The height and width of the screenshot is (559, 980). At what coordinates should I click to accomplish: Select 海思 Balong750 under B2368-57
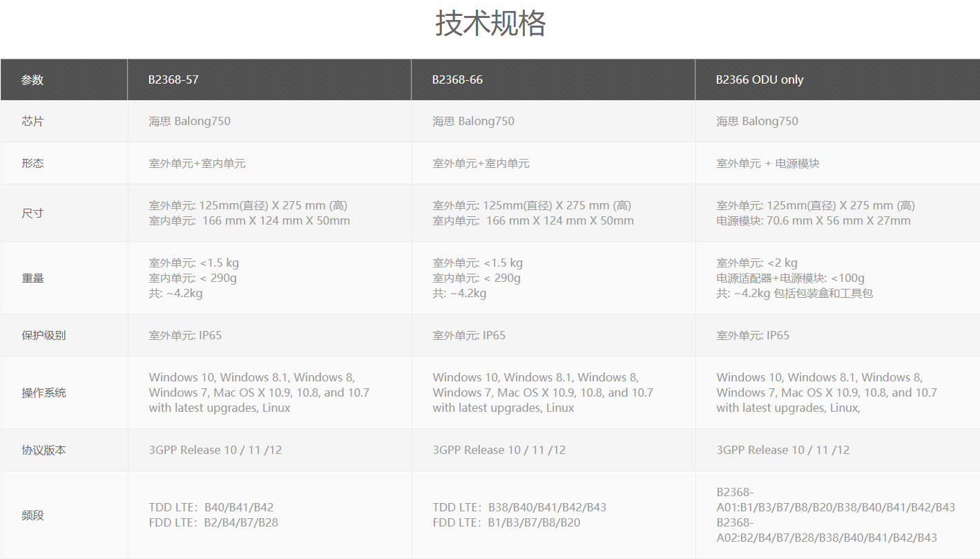pos(190,122)
